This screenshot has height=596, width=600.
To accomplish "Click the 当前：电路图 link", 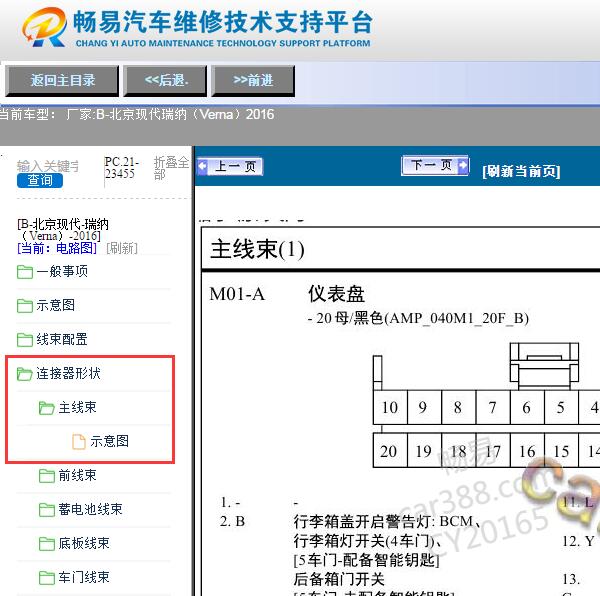I will [x=57, y=248].
